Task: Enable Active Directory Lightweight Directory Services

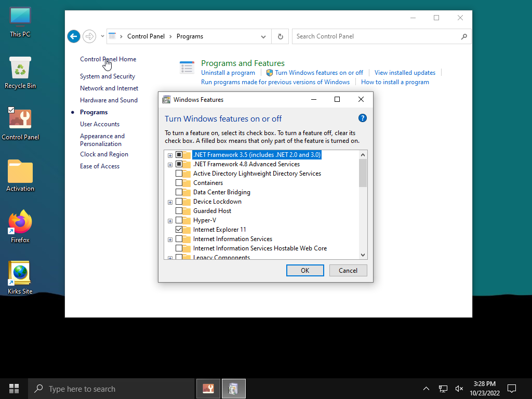Action: tap(179, 174)
